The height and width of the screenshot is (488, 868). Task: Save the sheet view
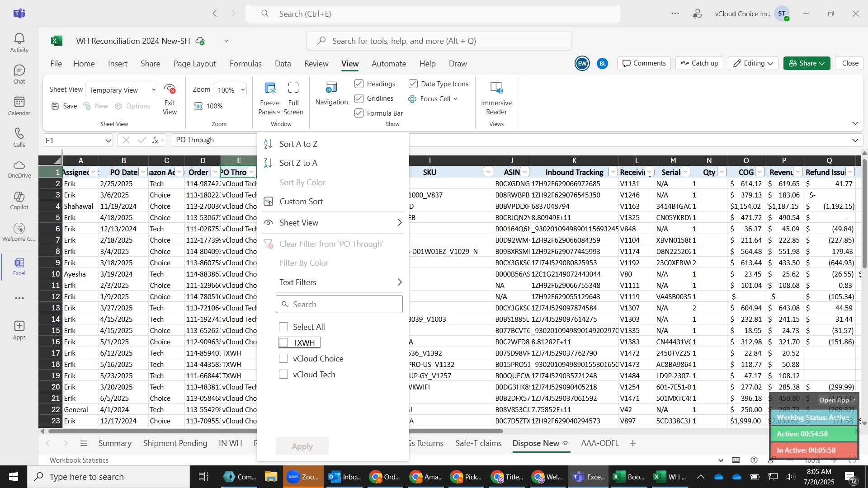[64, 106]
